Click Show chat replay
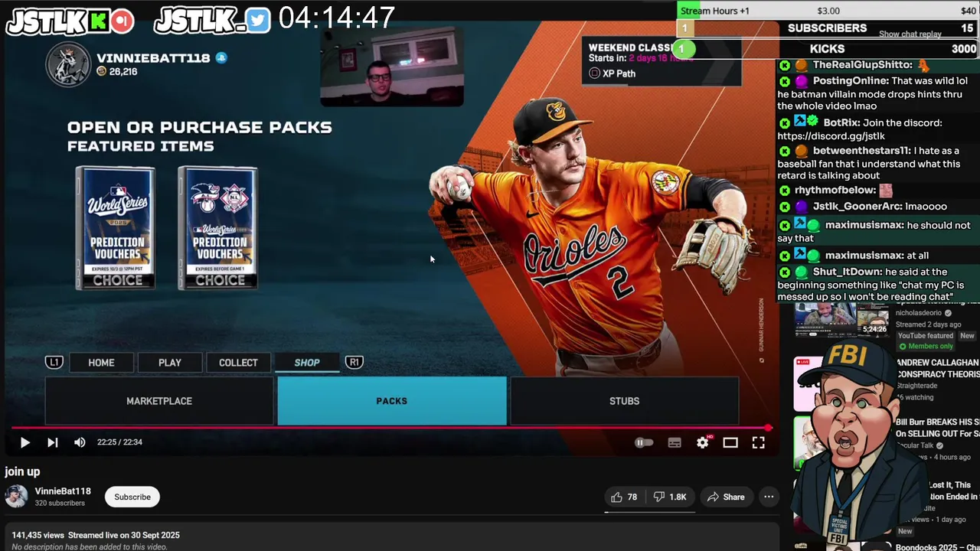Screen dimensions: 980x551 tap(910, 34)
